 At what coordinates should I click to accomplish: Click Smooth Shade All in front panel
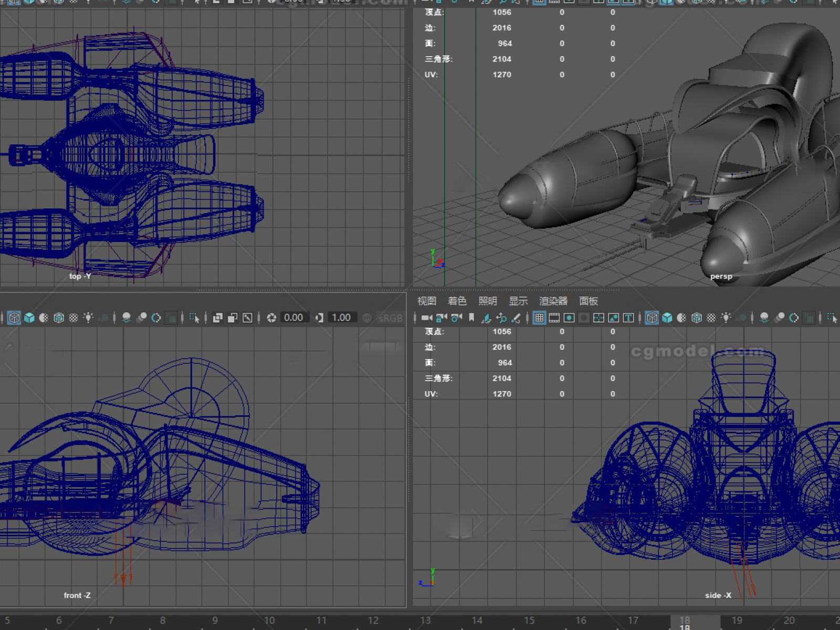click(29, 318)
